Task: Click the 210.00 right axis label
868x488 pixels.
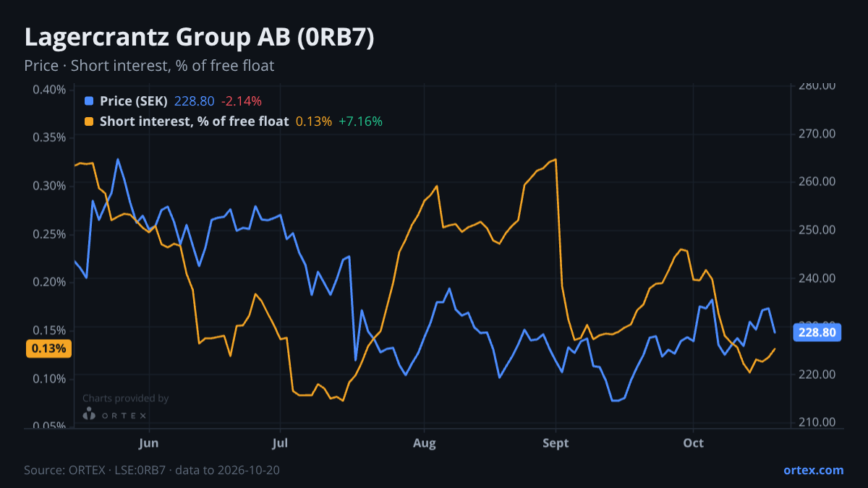Action: pyautogui.click(x=817, y=422)
